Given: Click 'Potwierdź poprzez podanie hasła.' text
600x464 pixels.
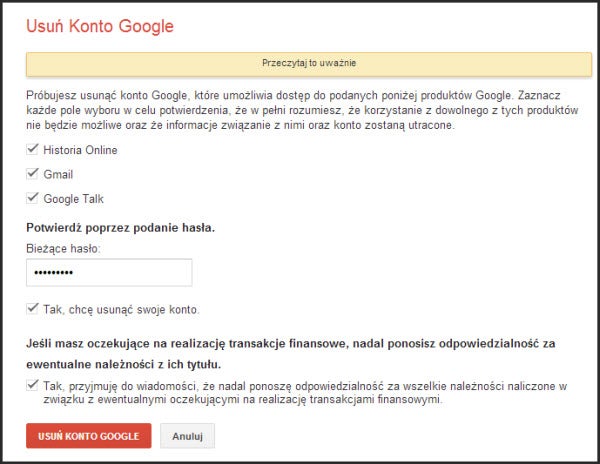Looking at the screenshot, I should 121,228.
